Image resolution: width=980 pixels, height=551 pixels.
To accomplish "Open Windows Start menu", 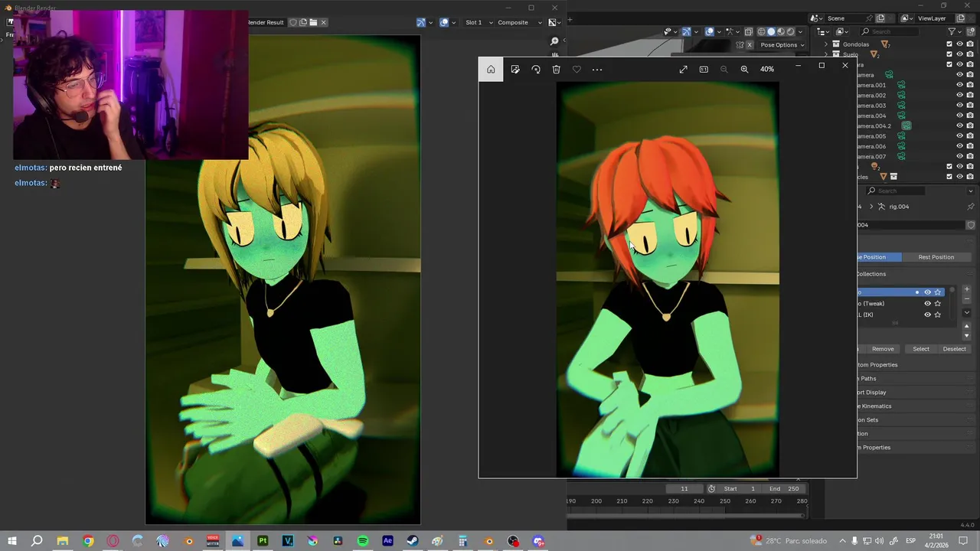I will tap(12, 541).
